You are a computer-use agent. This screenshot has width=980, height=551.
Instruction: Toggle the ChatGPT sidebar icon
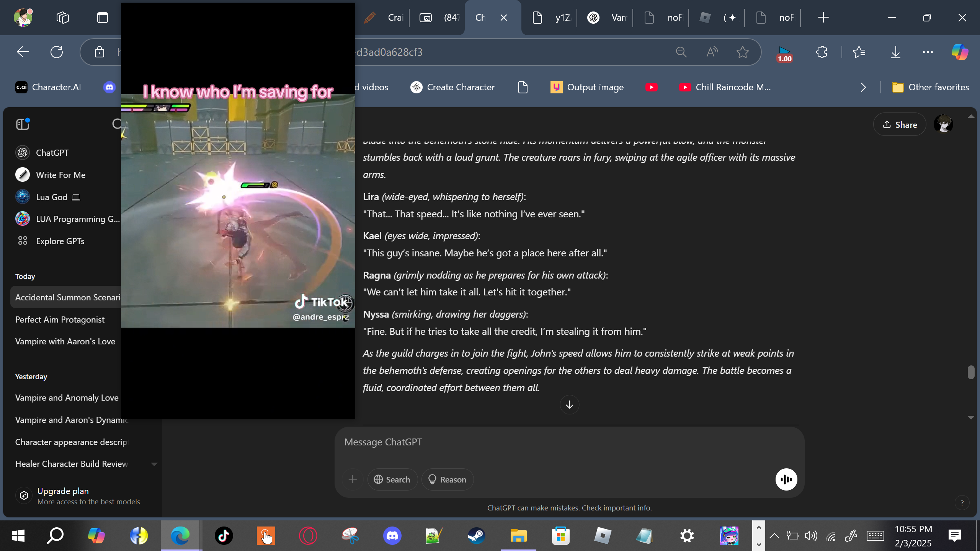tap(23, 124)
